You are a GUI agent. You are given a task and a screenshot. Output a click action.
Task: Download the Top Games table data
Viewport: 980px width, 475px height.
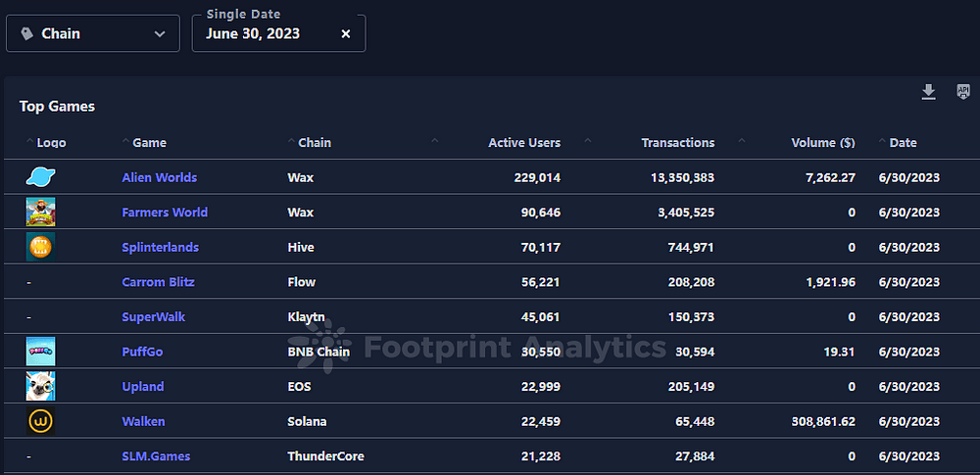click(929, 92)
